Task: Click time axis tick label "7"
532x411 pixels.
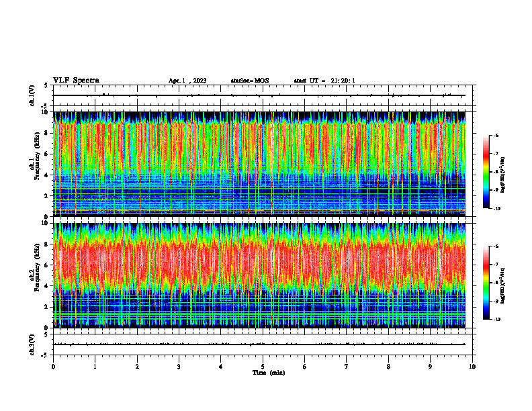Action: tap(347, 367)
